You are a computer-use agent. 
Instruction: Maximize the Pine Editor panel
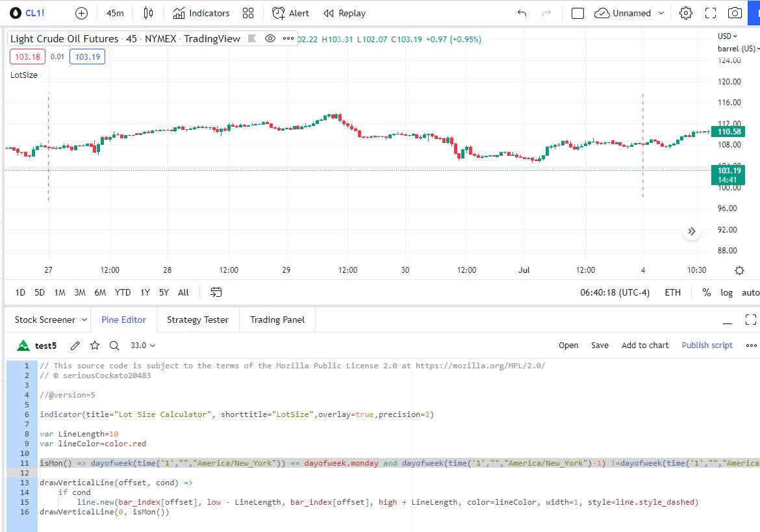coord(751,320)
